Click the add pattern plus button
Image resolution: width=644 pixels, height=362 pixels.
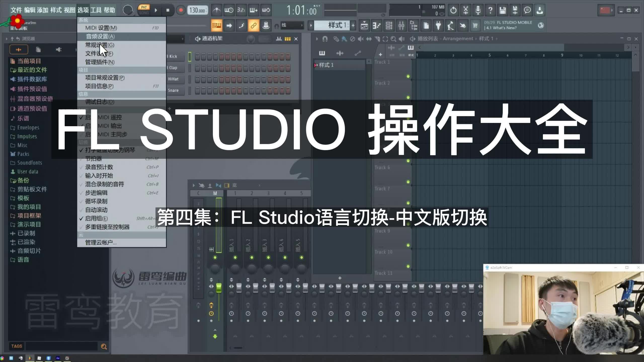pos(353,25)
